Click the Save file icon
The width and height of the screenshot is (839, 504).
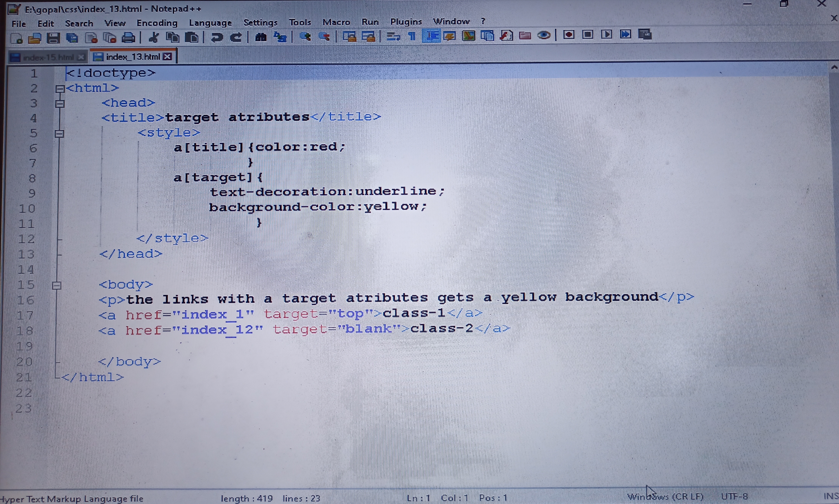click(x=53, y=38)
